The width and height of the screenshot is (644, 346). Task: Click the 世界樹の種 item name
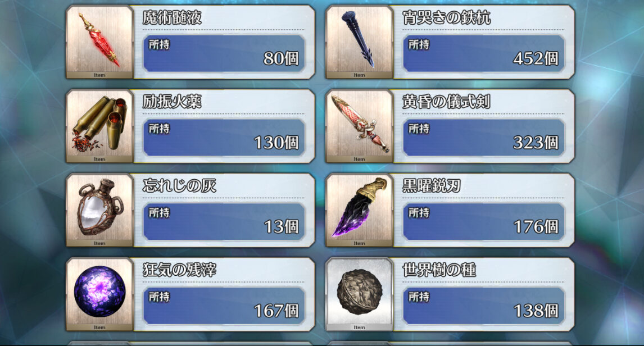tap(439, 270)
